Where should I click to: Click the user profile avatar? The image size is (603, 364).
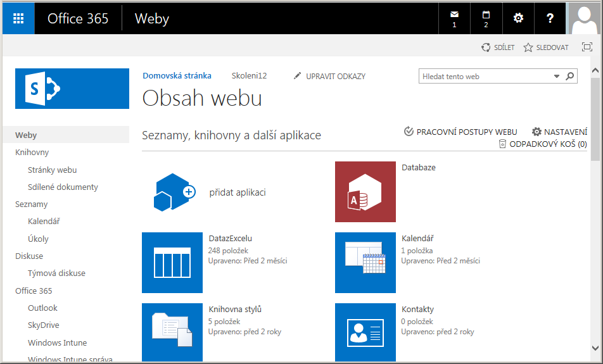(x=585, y=18)
